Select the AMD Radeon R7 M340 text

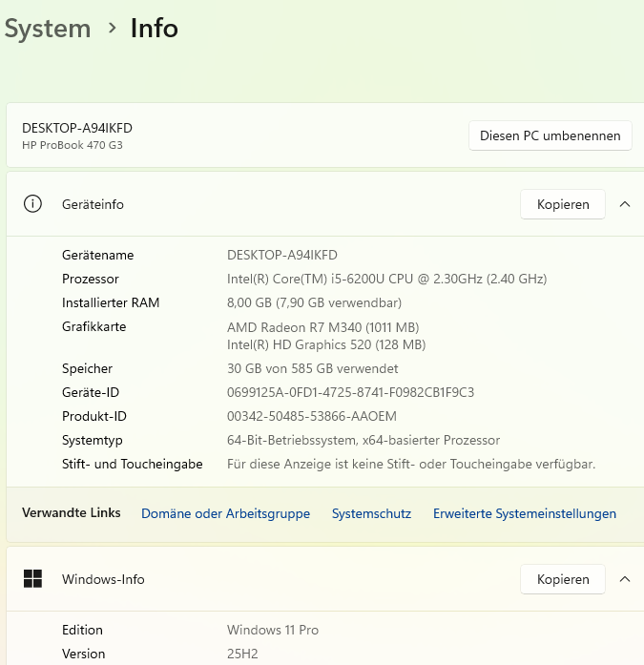tap(322, 327)
